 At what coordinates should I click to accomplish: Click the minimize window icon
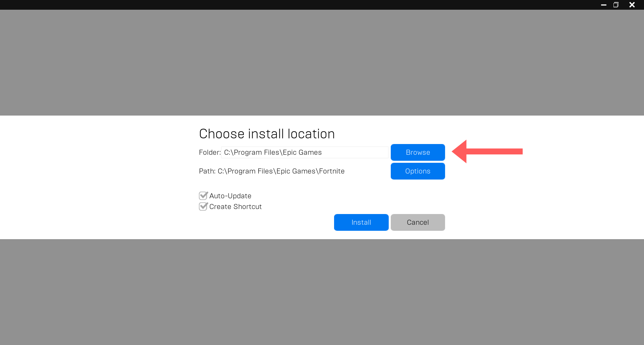(x=603, y=5)
